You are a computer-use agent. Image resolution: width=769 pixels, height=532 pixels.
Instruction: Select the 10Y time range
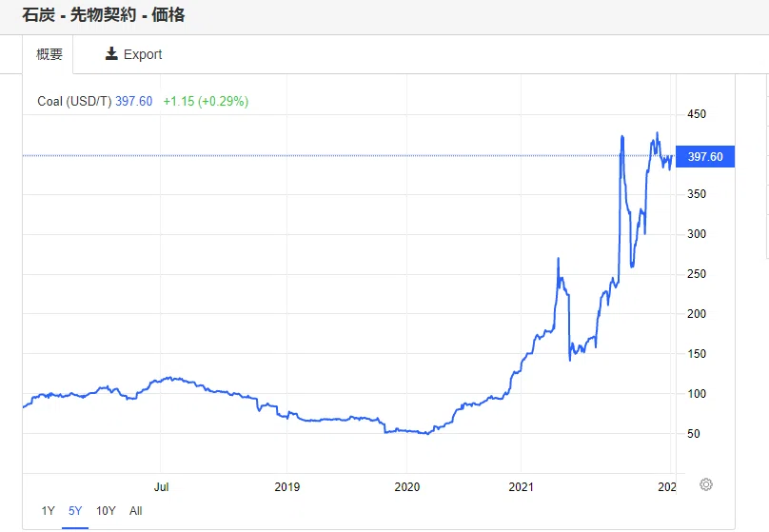[x=106, y=511]
